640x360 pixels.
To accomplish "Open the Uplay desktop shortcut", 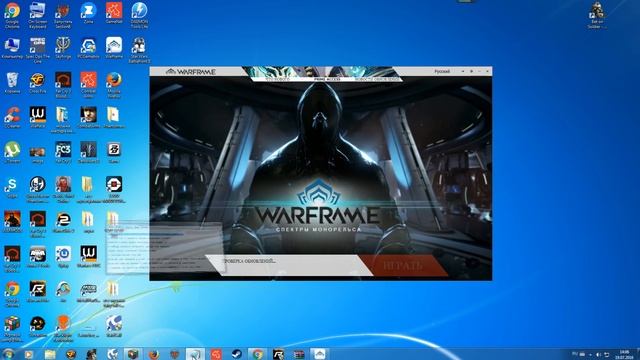I will 63,257.
